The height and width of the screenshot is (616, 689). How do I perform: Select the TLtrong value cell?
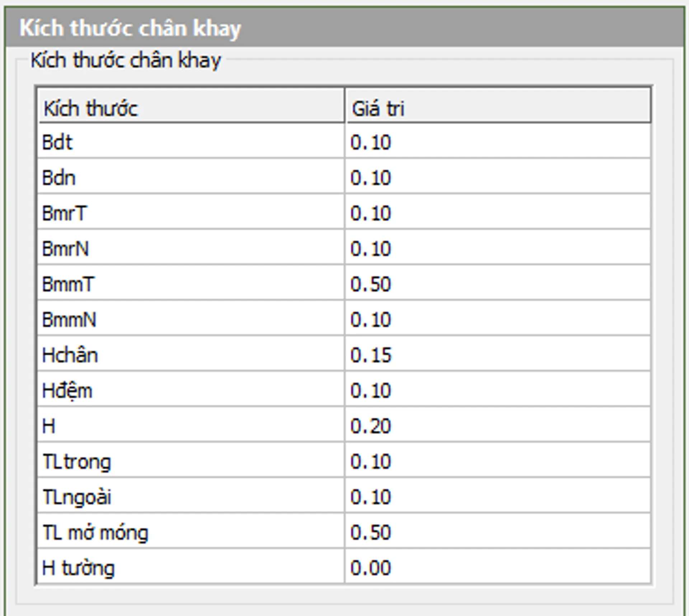tap(498, 461)
